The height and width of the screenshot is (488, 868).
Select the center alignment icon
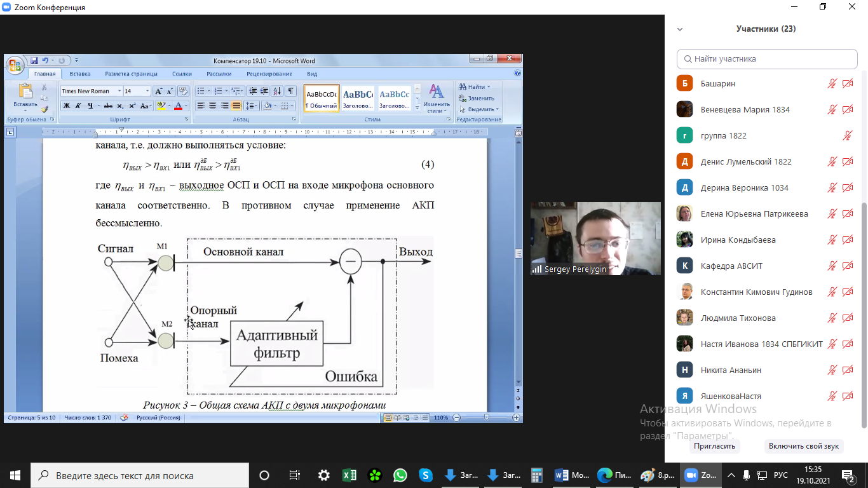[213, 105]
